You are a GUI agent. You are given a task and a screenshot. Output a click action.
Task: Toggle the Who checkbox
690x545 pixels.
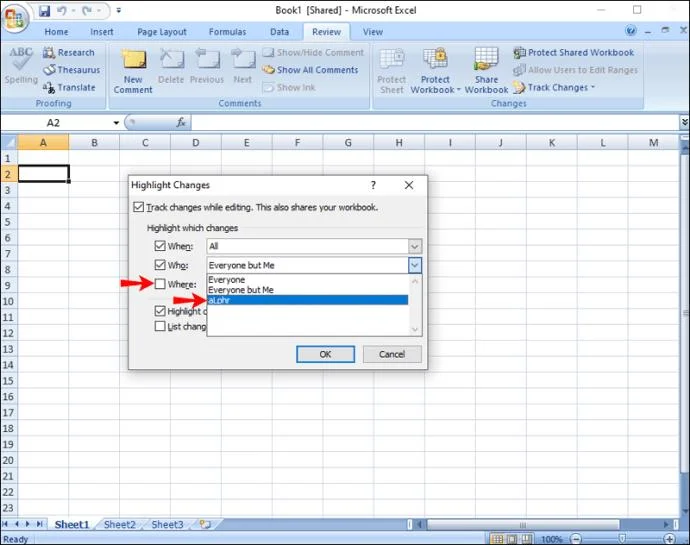[160, 265]
